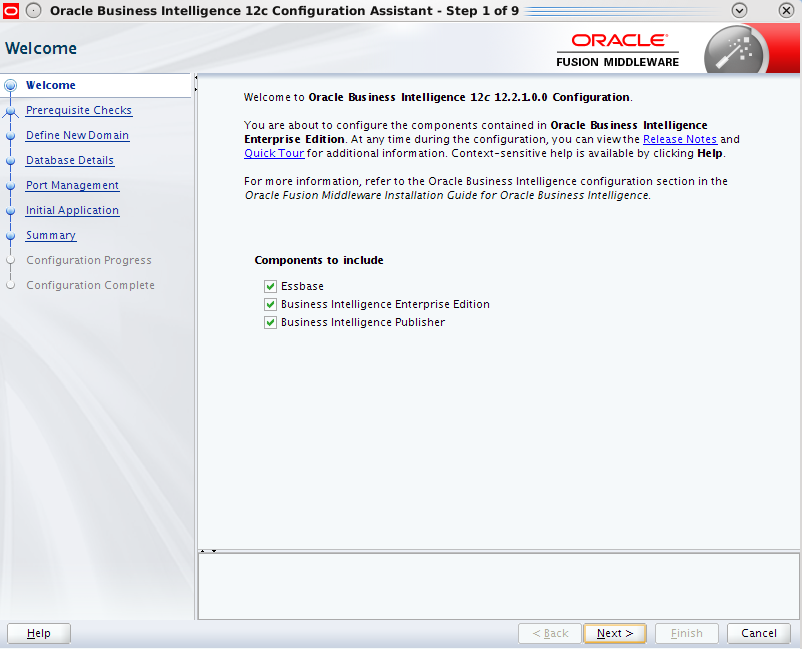The width and height of the screenshot is (802, 649).
Task: Click message pane splitter up arrow
Action: click(x=203, y=551)
